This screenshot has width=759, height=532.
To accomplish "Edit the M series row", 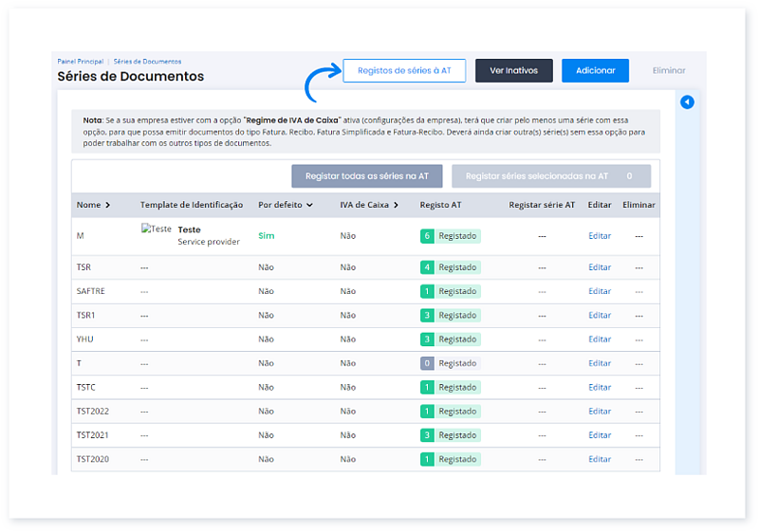I will pos(600,236).
